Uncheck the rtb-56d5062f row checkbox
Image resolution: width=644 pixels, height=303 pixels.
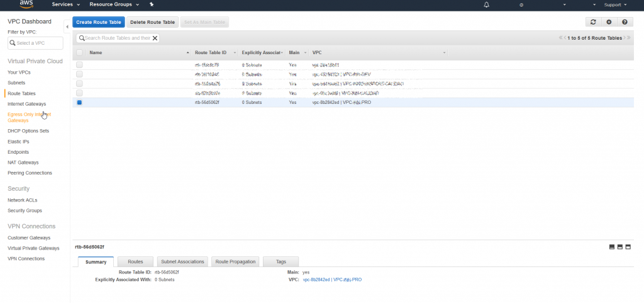[x=79, y=102]
